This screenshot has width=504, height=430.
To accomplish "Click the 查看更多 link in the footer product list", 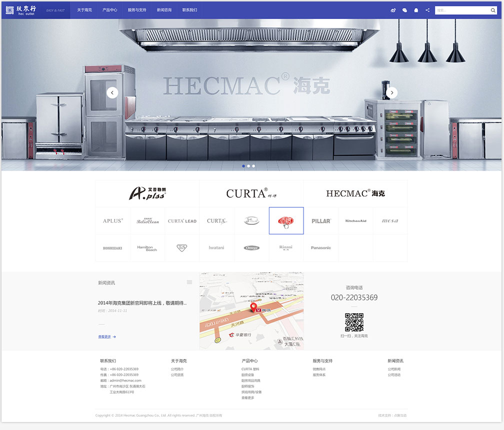I will click(x=248, y=398).
